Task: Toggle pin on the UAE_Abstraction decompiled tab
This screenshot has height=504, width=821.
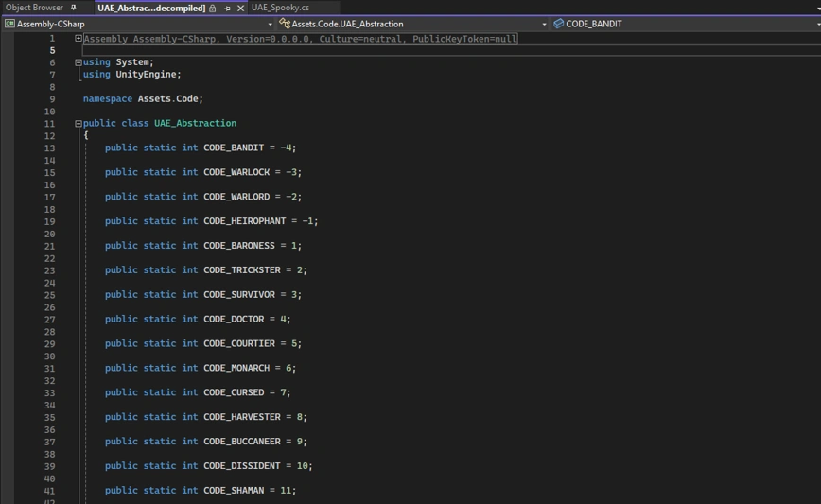Action: coord(227,9)
